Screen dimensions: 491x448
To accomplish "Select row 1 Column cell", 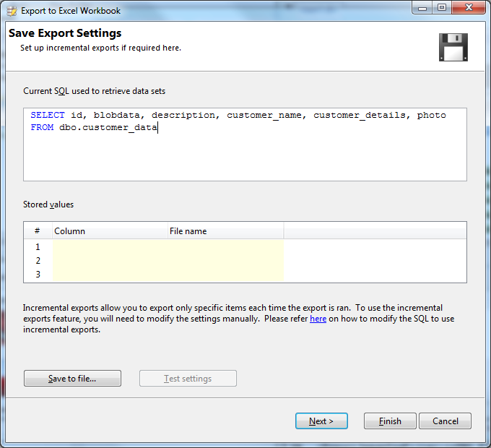I will pos(110,247).
